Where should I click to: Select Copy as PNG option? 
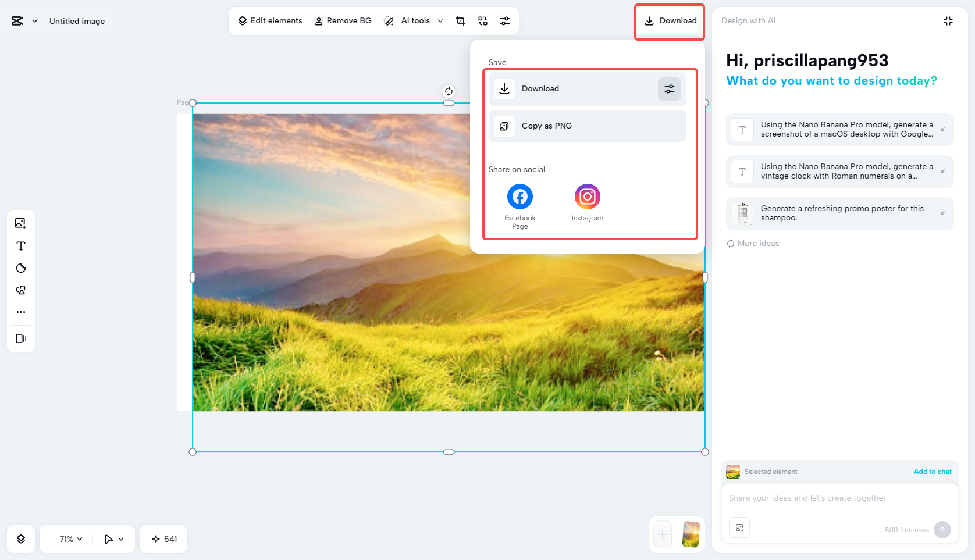pos(588,126)
